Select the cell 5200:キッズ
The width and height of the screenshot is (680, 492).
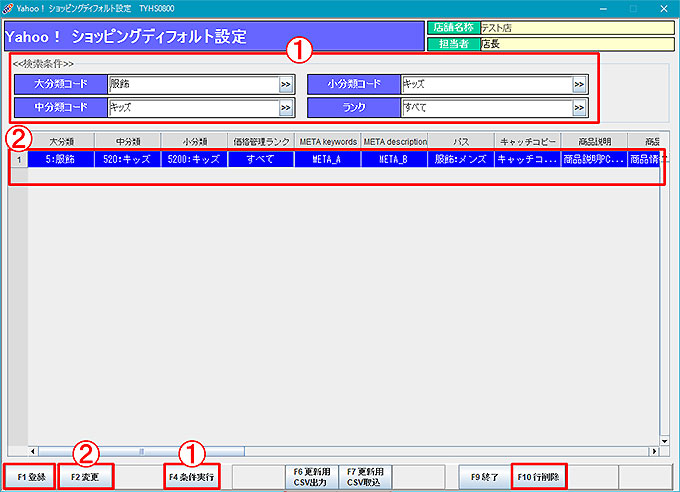coord(194,159)
